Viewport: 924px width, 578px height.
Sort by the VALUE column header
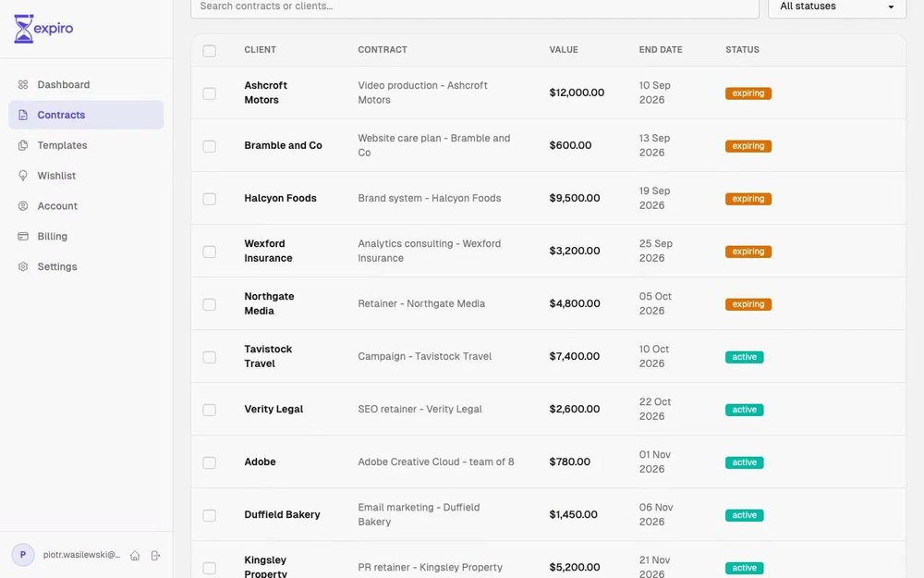(564, 50)
